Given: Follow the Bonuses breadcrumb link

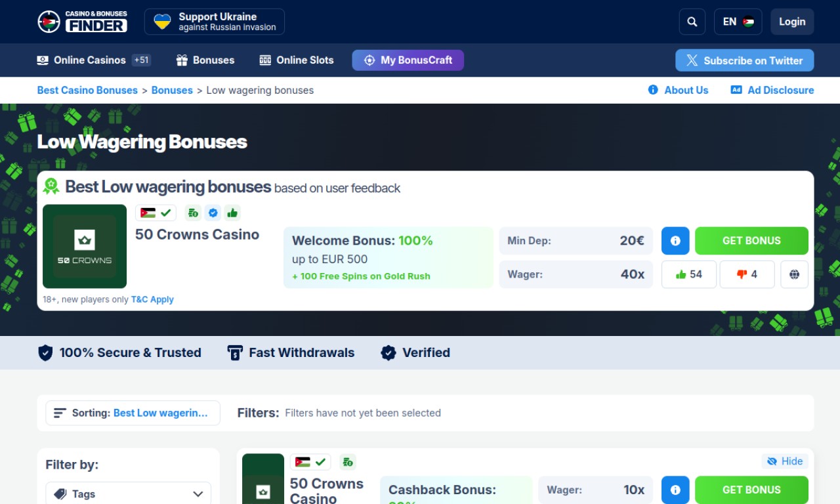Looking at the screenshot, I should point(172,91).
